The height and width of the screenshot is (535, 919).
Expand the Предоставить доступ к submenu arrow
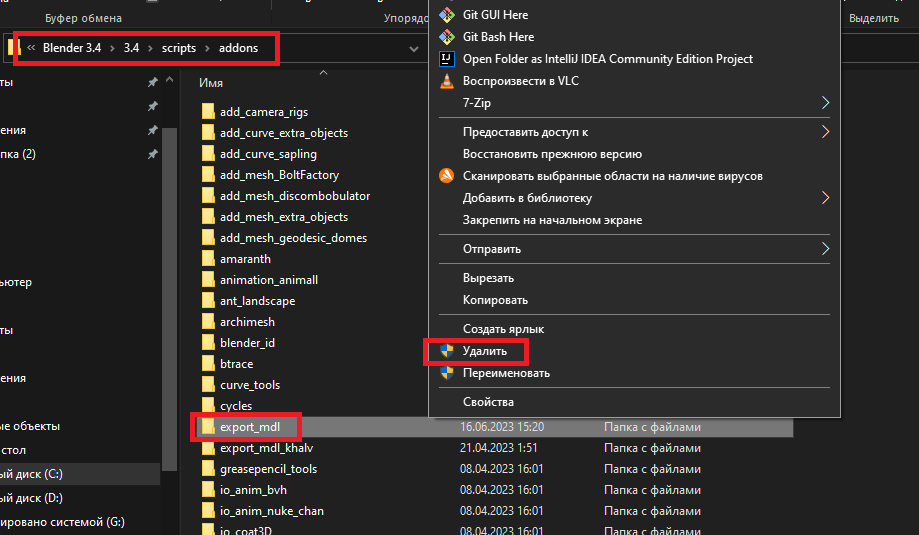[x=825, y=132]
